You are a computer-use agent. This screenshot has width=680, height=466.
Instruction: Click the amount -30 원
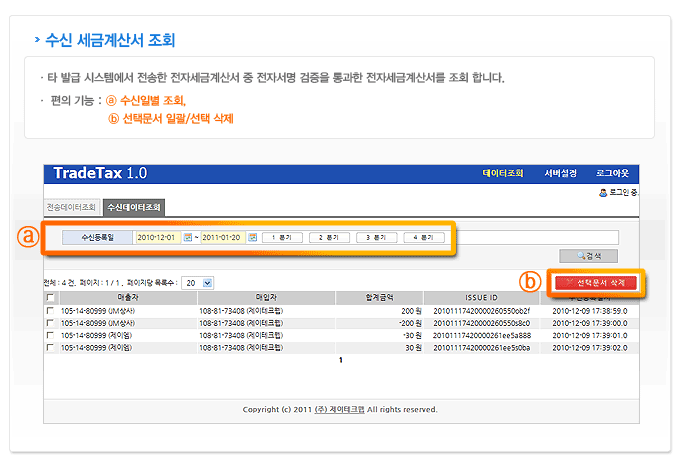pos(412,335)
